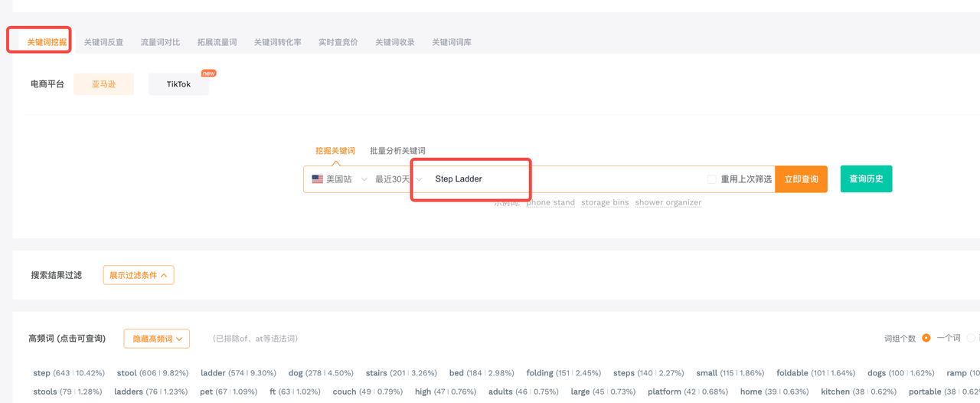
Task: Click the high-frequency word large (45)
Action: [603, 392]
